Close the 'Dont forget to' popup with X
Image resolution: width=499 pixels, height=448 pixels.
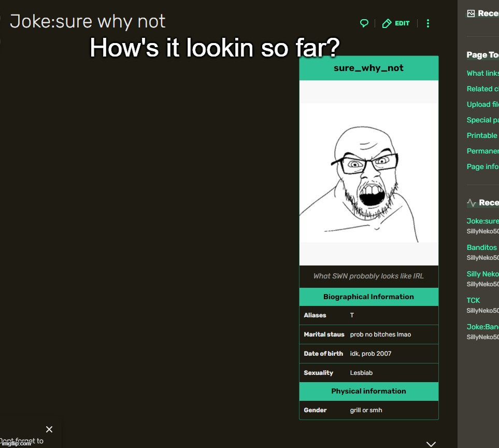[x=49, y=429]
